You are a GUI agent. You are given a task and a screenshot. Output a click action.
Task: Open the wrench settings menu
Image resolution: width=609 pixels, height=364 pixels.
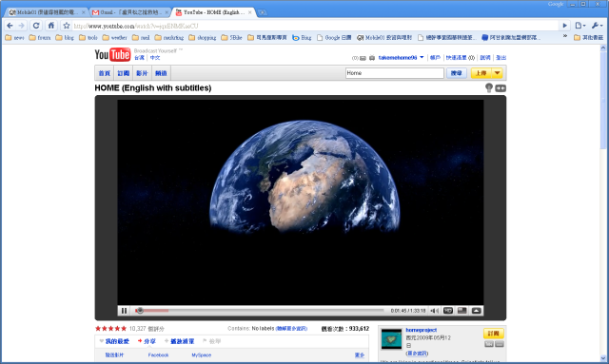tap(597, 26)
